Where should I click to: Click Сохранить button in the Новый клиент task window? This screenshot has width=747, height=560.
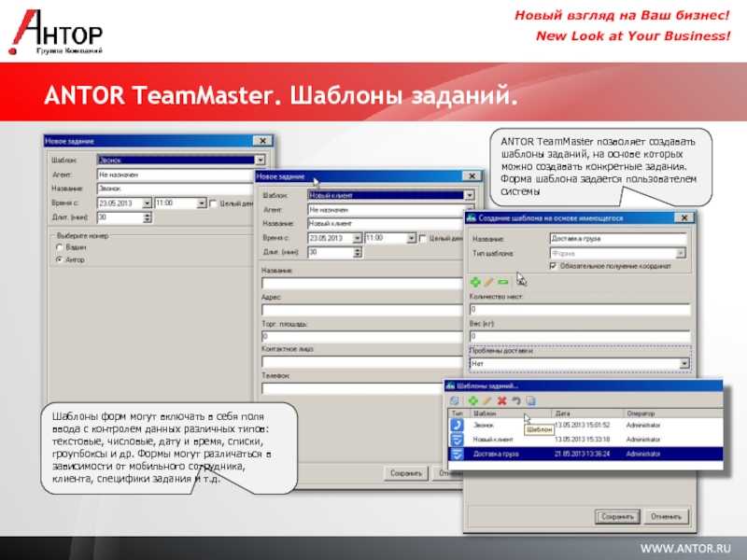pyautogui.click(x=406, y=473)
